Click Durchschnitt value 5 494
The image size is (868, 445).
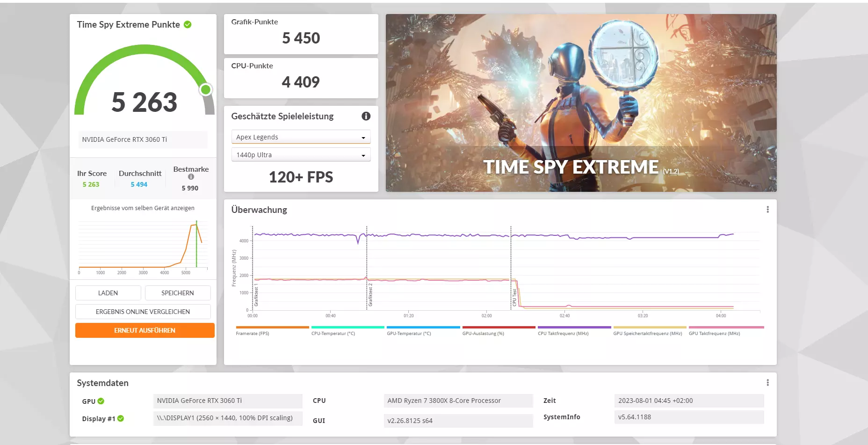[139, 184]
